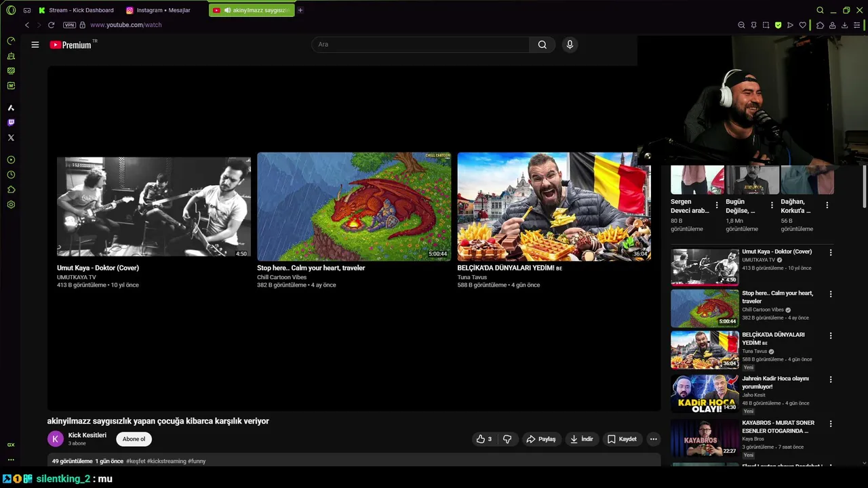Open options menu for Bugün Değilse short
The height and width of the screenshot is (488, 868).
(772, 205)
